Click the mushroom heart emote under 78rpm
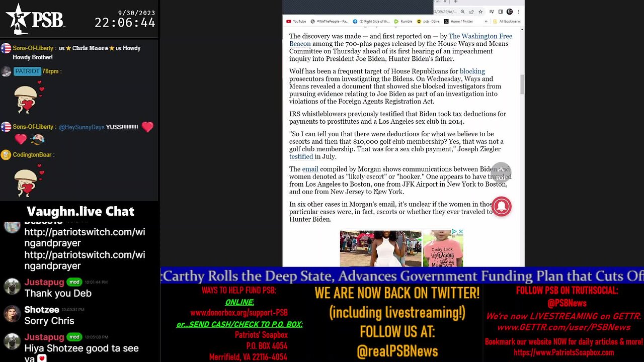Viewport: 644px width, 362px height. tap(29, 97)
